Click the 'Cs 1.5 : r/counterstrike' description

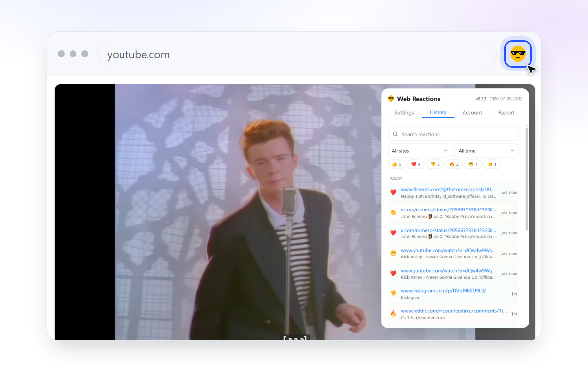tap(424, 317)
